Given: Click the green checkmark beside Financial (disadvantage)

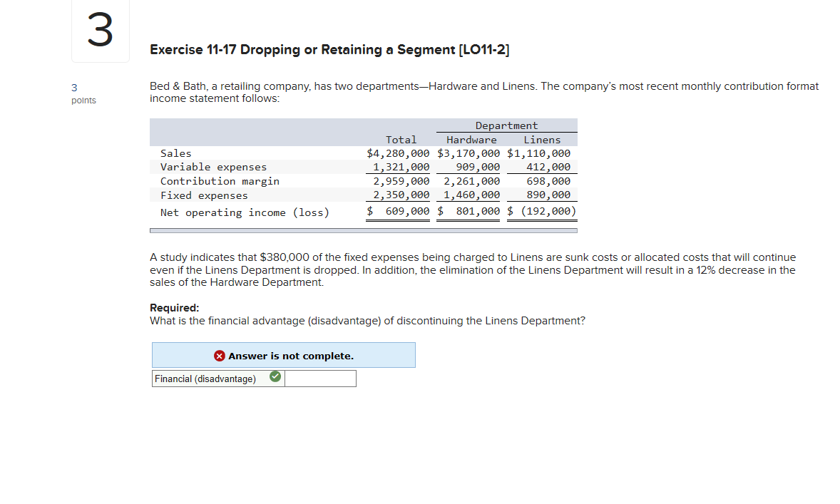Looking at the screenshot, I should pyautogui.click(x=275, y=376).
